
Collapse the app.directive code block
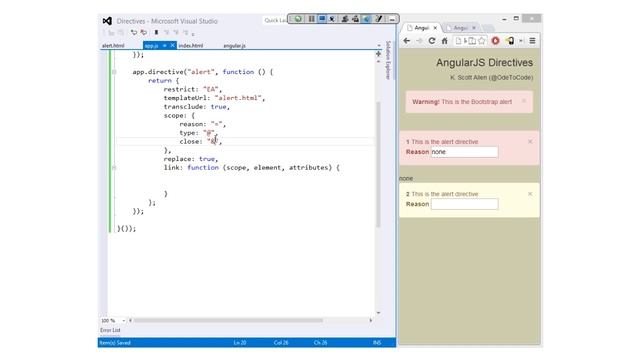click(114, 72)
